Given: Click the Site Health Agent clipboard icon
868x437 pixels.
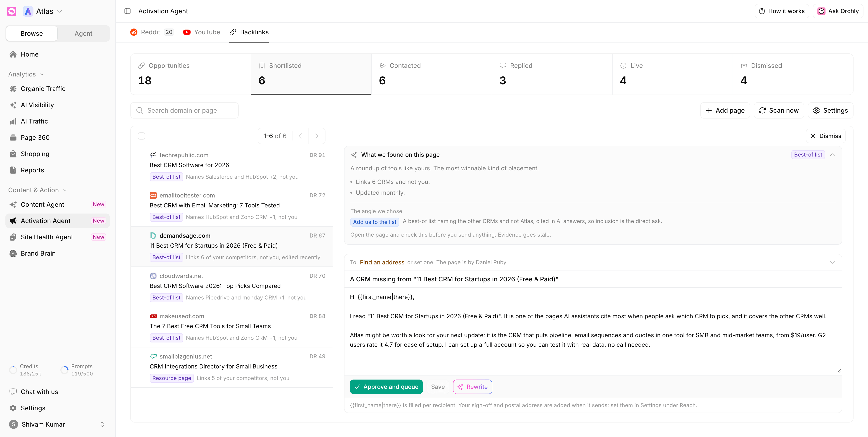Looking at the screenshot, I should click(x=13, y=237).
